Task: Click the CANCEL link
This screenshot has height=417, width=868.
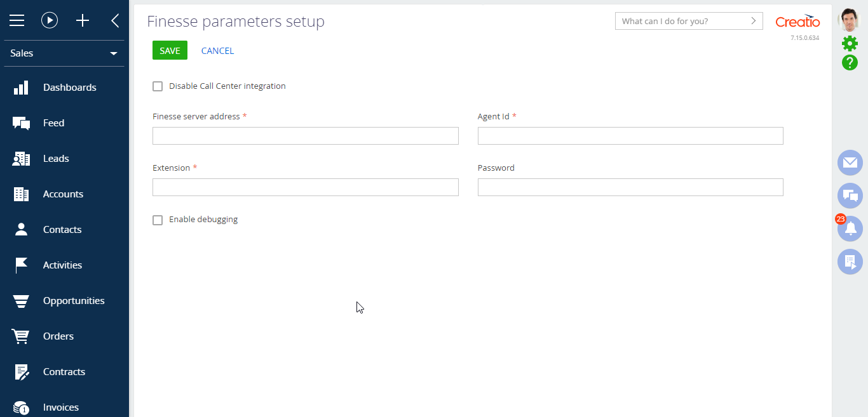Action: [x=217, y=50]
